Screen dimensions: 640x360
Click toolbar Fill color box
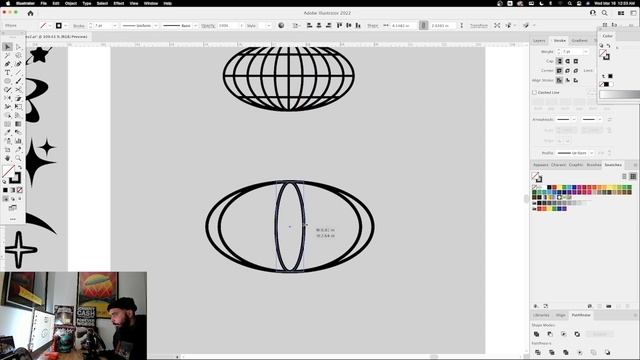point(9,171)
